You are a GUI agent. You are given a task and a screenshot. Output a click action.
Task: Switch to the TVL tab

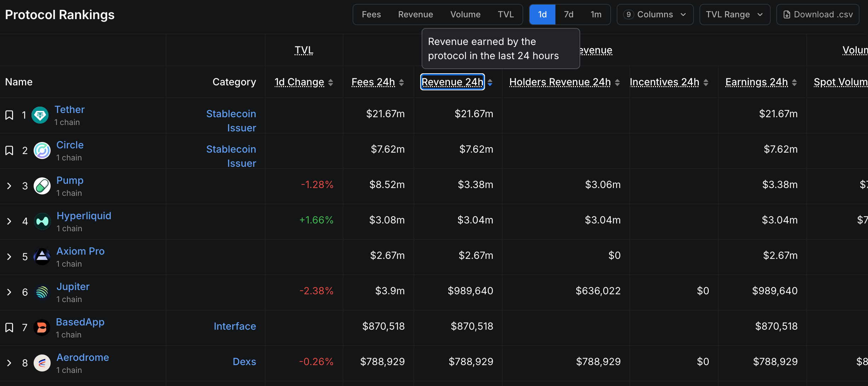(x=506, y=15)
